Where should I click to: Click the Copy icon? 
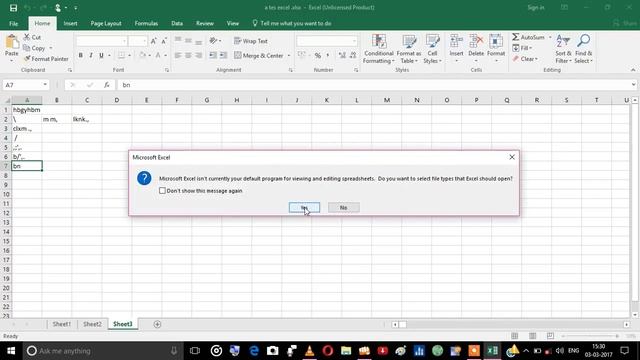pyautogui.click(x=27, y=48)
